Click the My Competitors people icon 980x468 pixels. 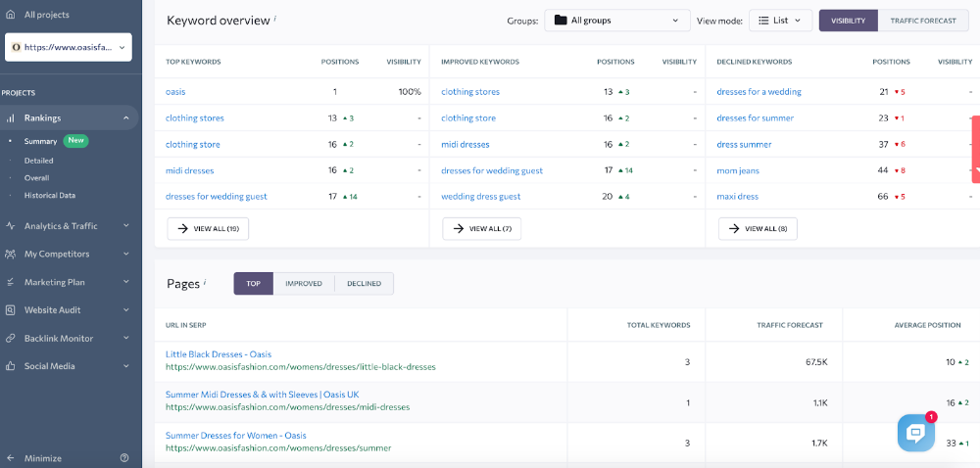pos(10,254)
